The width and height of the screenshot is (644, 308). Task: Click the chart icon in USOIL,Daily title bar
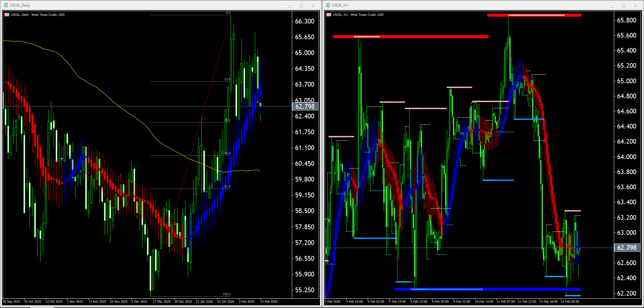point(6,5)
